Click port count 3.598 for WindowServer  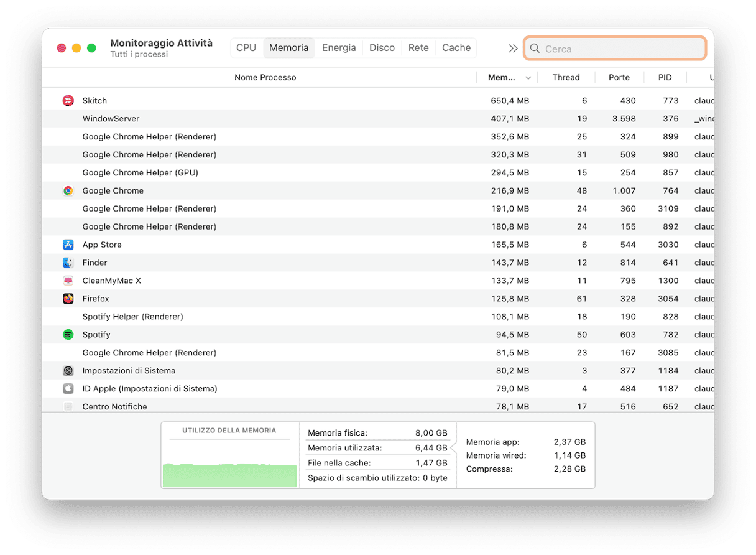tap(624, 119)
